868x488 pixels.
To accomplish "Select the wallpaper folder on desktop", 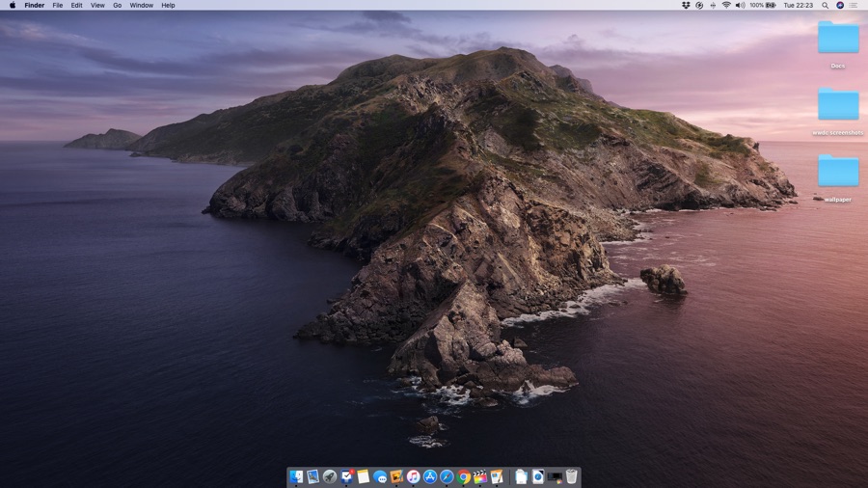I will point(838,171).
